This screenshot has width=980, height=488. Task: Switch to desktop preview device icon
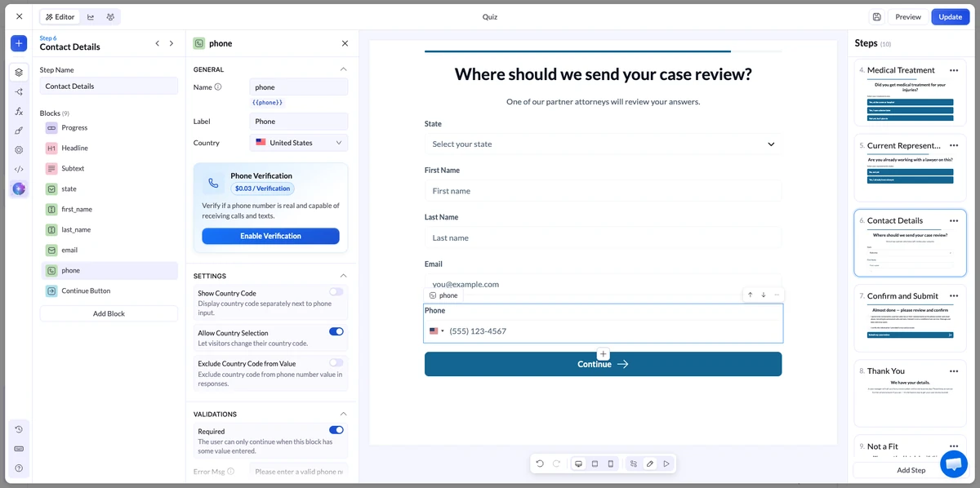pyautogui.click(x=578, y=464)
